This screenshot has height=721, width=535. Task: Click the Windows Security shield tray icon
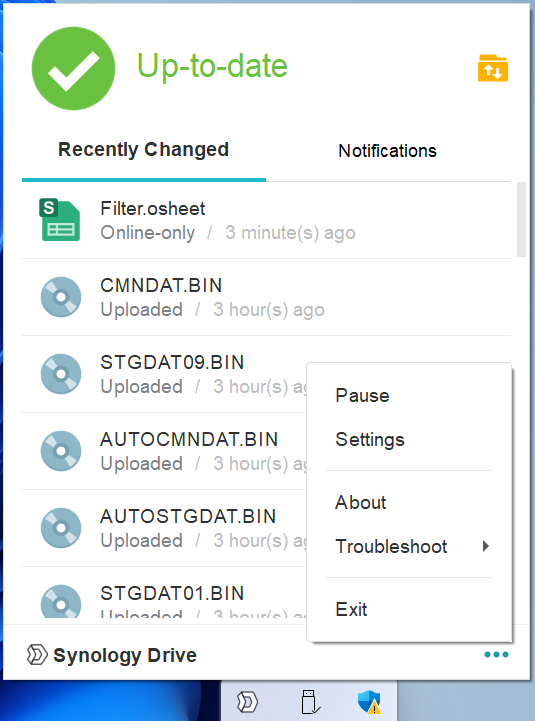369,702
